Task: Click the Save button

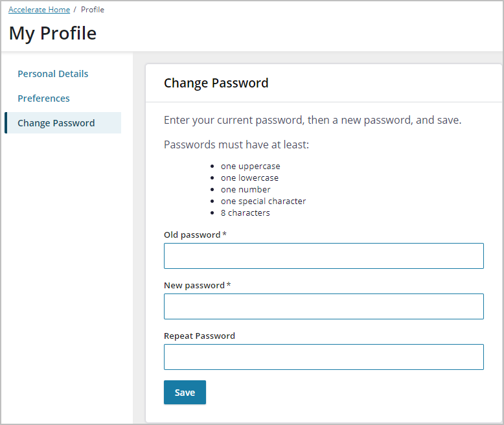Action: coord(185,392)
